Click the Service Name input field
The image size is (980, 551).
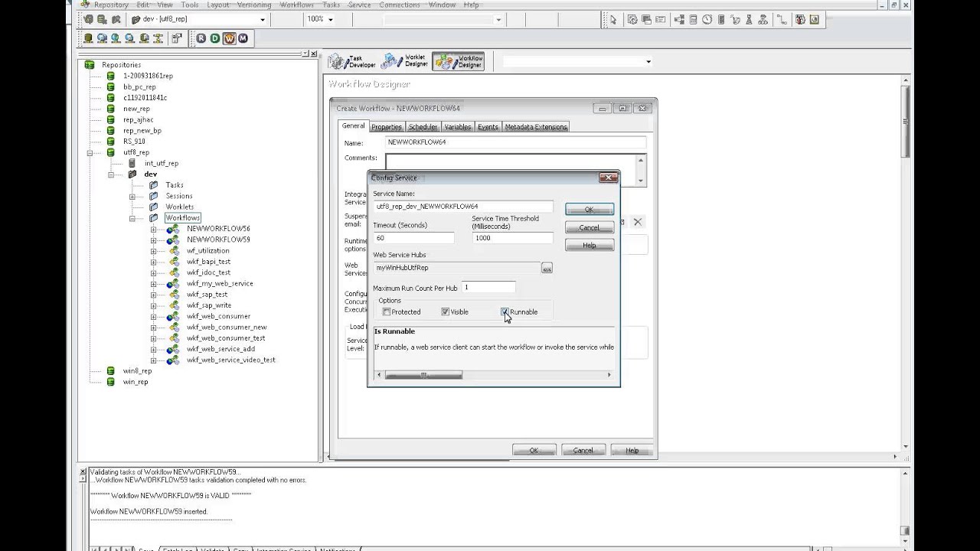coord(463,207)
